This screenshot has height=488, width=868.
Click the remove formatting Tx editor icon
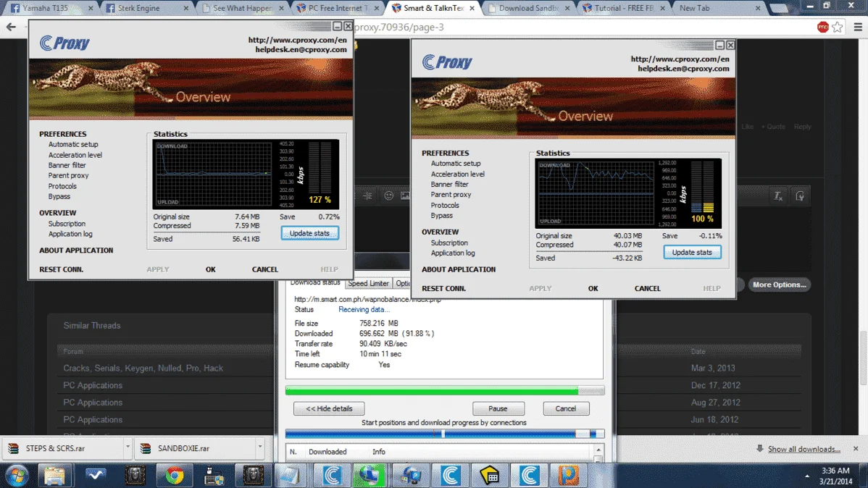777,196
